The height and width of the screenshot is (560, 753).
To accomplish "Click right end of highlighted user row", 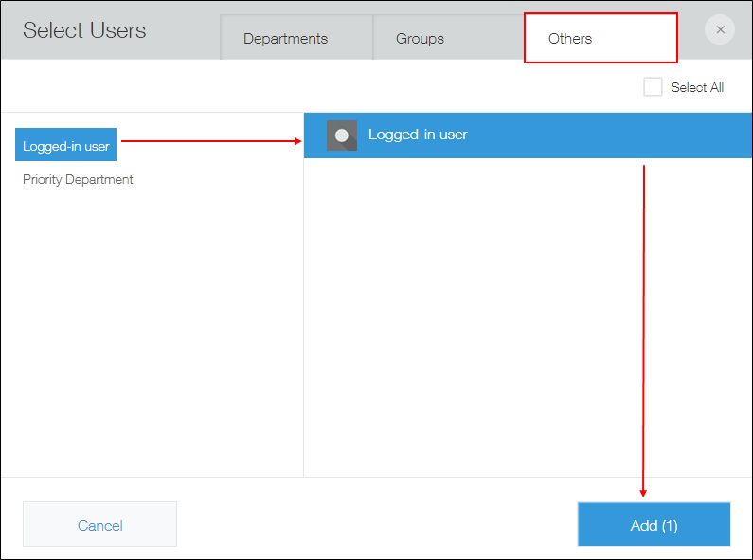I will point(729,135).
